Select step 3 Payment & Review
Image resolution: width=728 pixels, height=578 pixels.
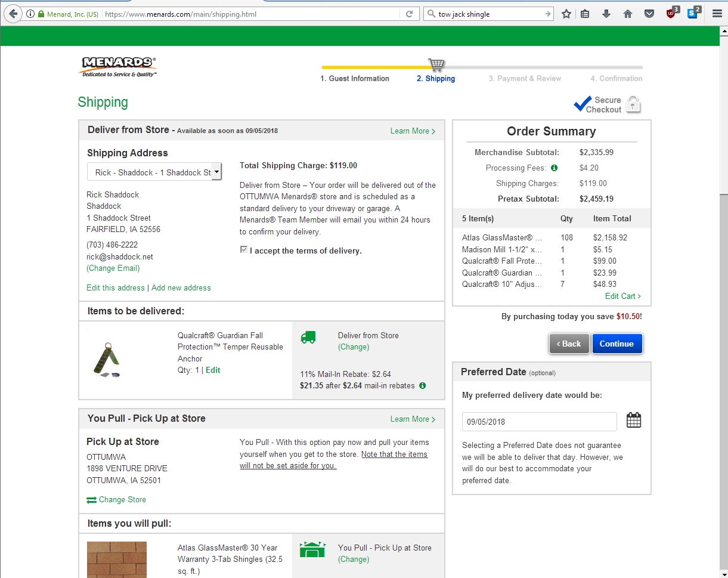tap(525, 78)
